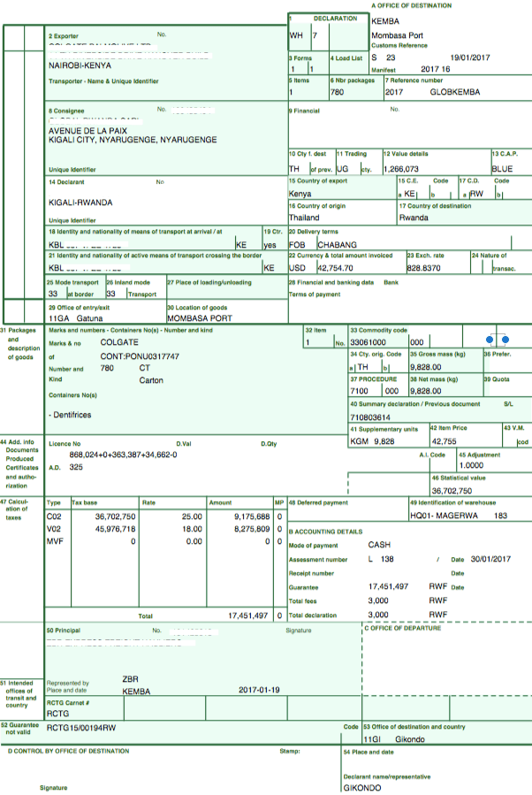Click the country of origin Thailand field
Screen dimensions: 532x795
pos(304,218)
